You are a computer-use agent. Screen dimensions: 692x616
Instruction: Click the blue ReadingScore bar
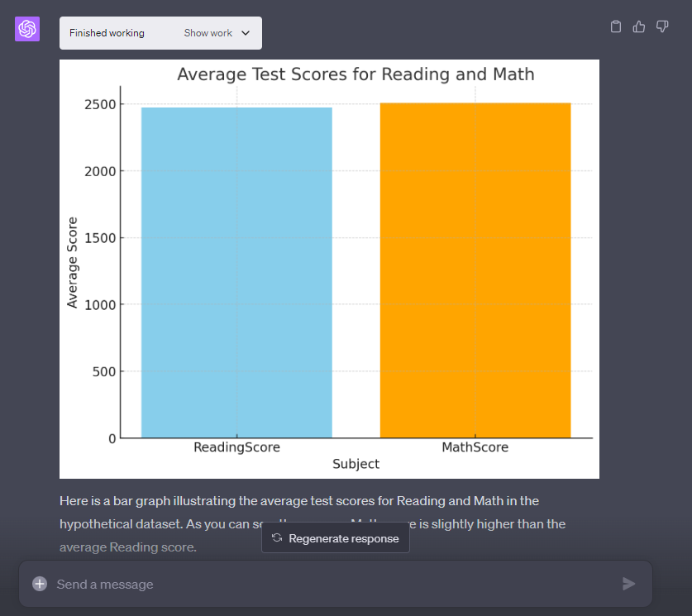point(236,273)
